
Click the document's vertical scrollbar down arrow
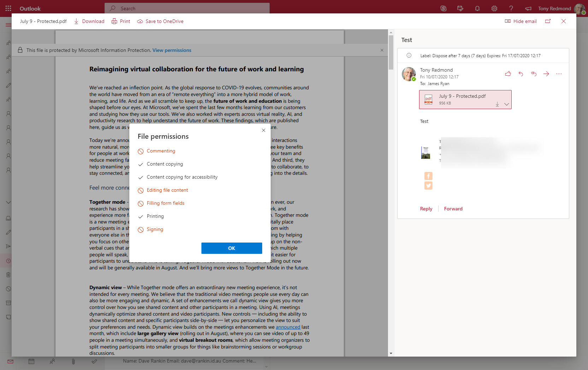(x=391, y=353)
